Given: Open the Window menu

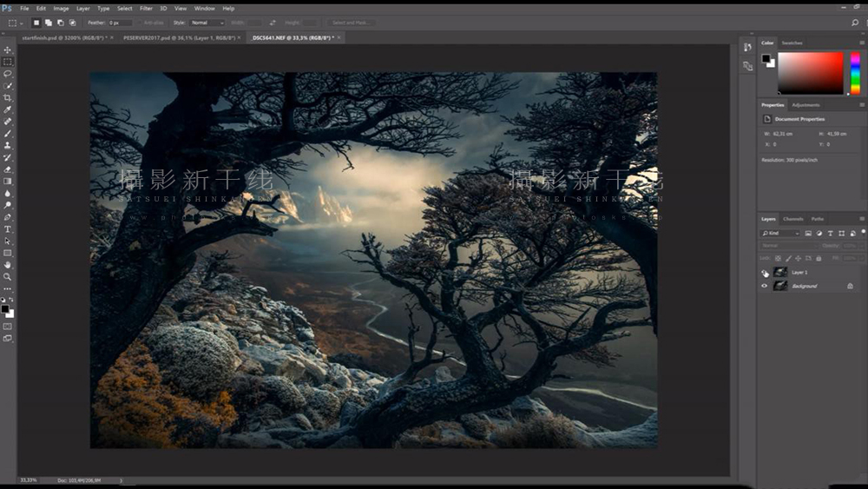Looking at the screenshot, I should pyautogui.click(x=204, y=9).
